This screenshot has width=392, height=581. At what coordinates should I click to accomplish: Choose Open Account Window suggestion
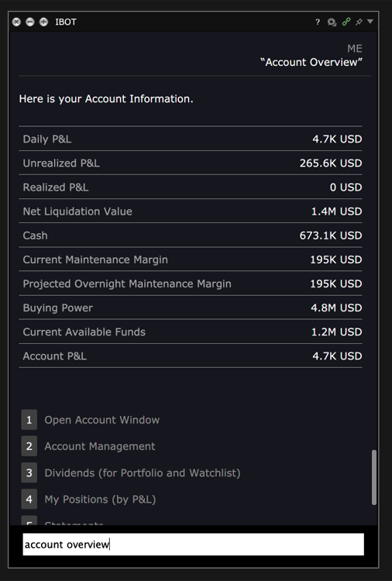[x=102, y=420]
